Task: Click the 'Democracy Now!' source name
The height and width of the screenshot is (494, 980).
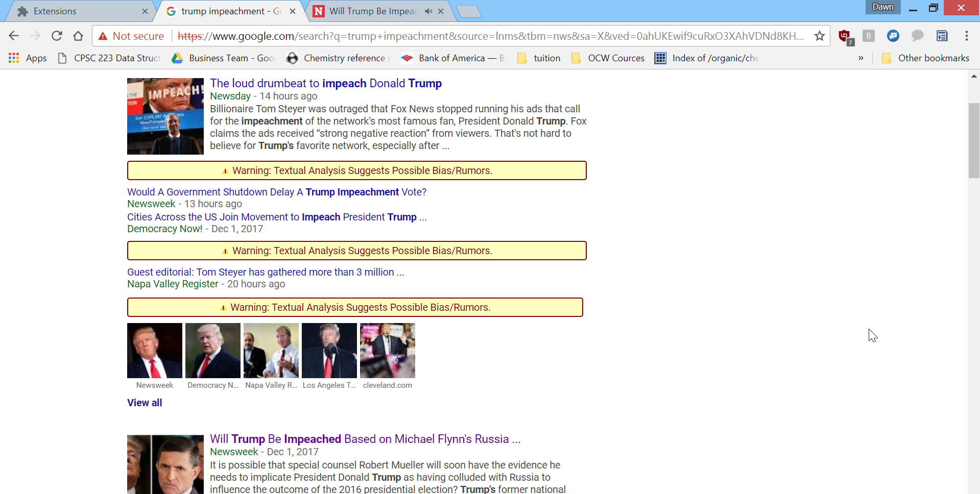Action: pos(165,229)
